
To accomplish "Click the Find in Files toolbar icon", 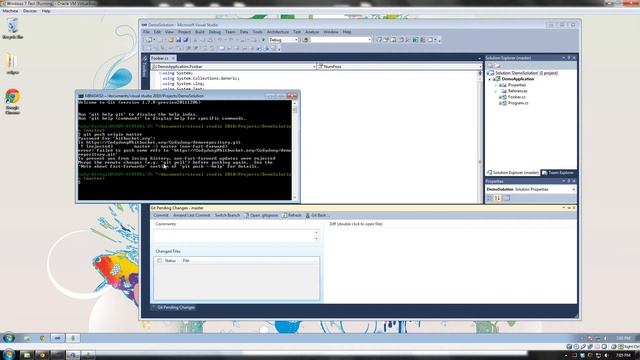I will point(305,40).
